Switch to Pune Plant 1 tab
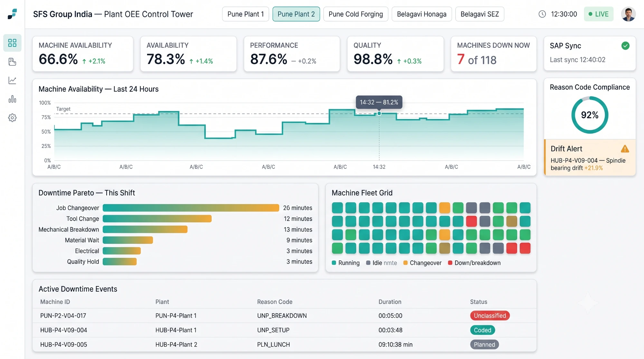Screen dimensions: 644x359 point(245,14)
